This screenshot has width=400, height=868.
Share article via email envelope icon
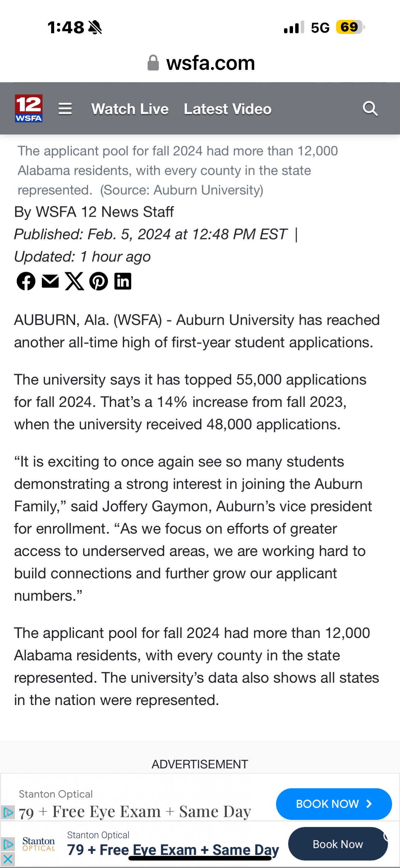50,281
